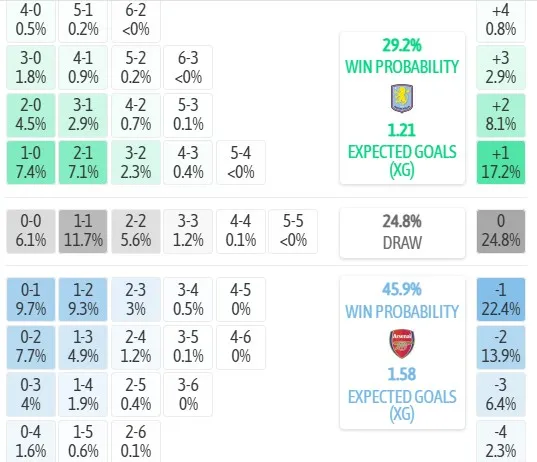The image size is (537, 462).
Task: Click the -2 goal margin at 13.9%
Action: [x=501, y=347]
